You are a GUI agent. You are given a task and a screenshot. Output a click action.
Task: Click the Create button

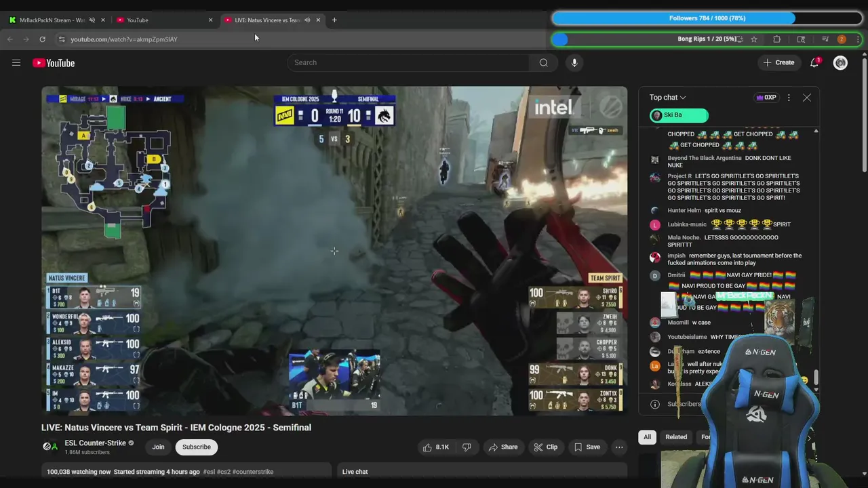(x=778, y=63)
